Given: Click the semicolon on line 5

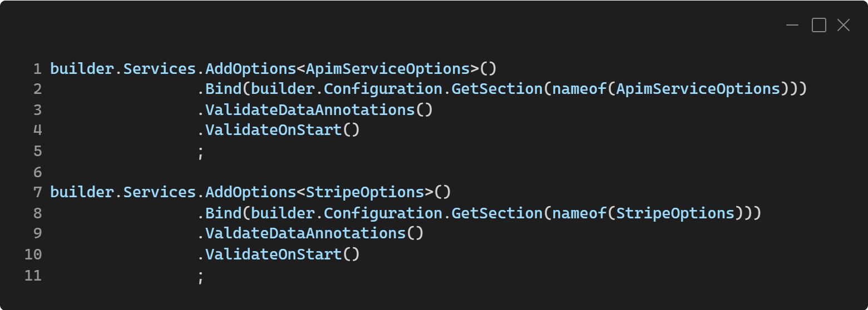Looking at the screenshot, I should tap(201, 152).
